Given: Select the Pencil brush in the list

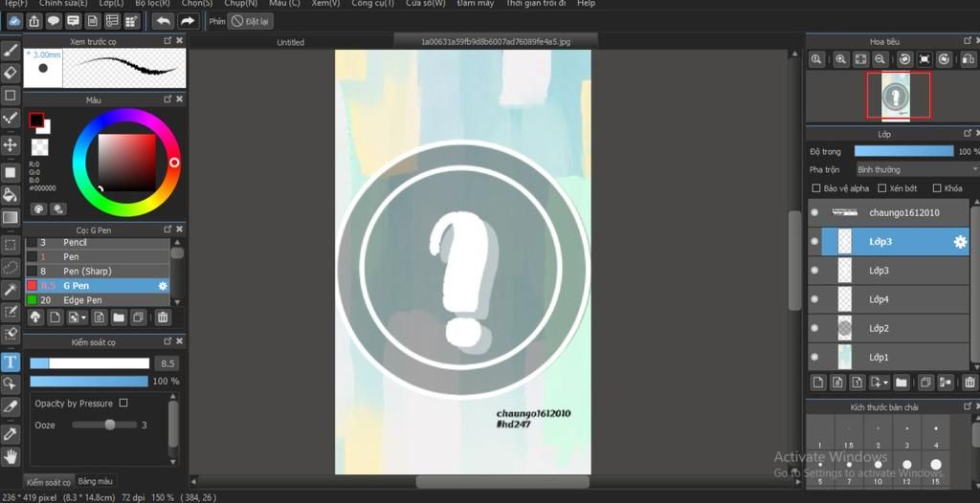Looking at the screenshot, I should (97, 243).
